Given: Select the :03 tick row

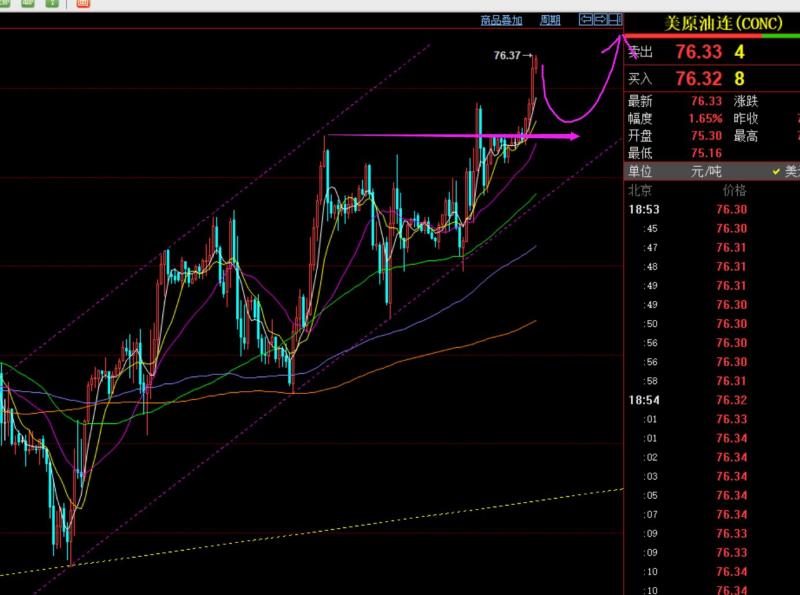Looking at the screenshot, I should click(x=712, y=476).
